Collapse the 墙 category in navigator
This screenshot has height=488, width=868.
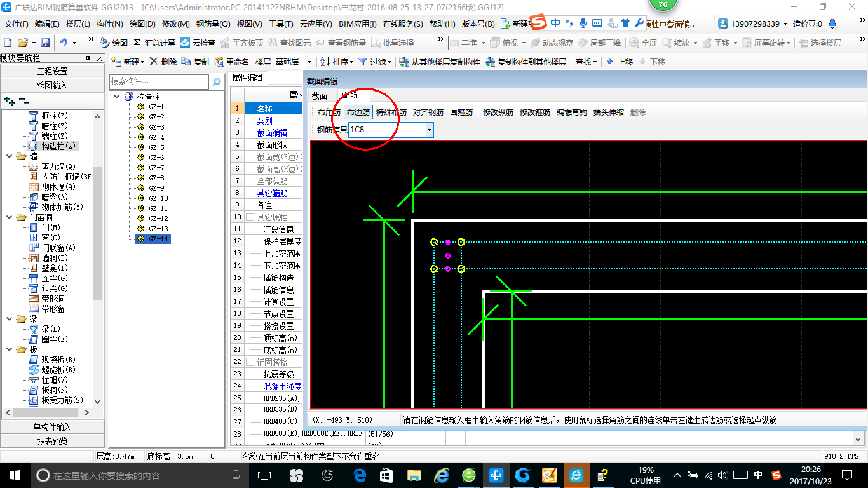pos(10,156)
